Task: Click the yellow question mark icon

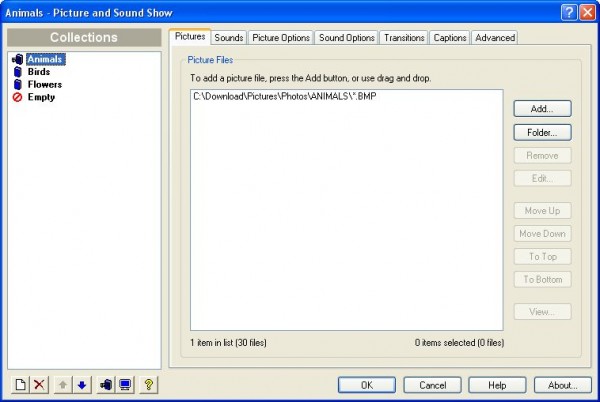Action: (149, 384)
